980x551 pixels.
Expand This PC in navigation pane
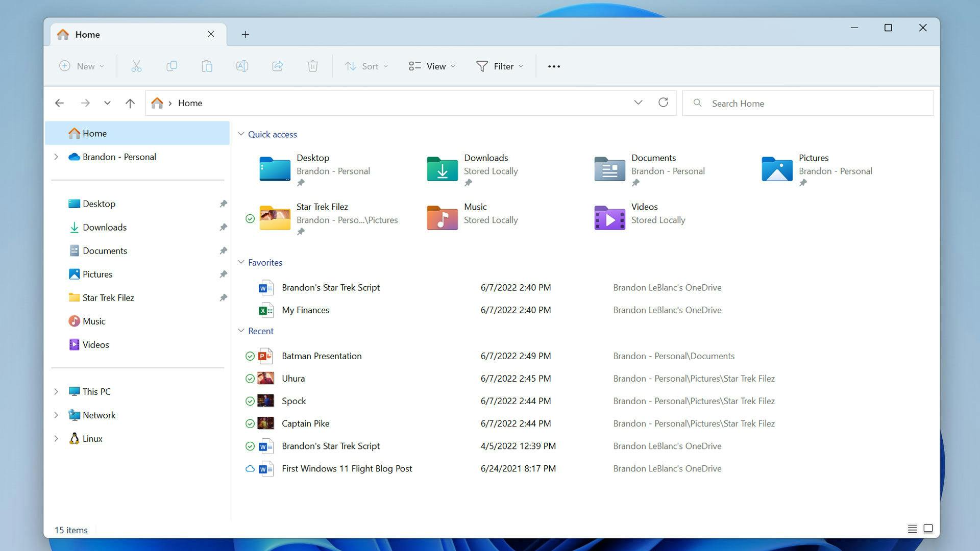56,391
